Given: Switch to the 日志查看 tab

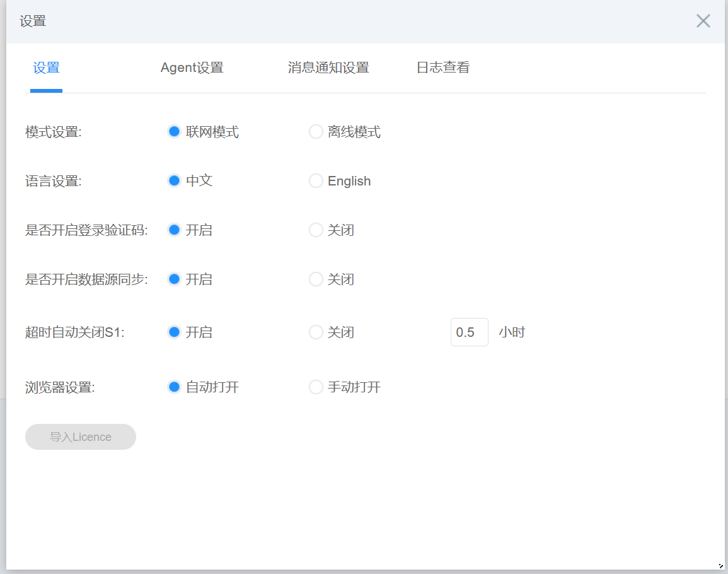Looking at the screenshot, I should [442, 68].
